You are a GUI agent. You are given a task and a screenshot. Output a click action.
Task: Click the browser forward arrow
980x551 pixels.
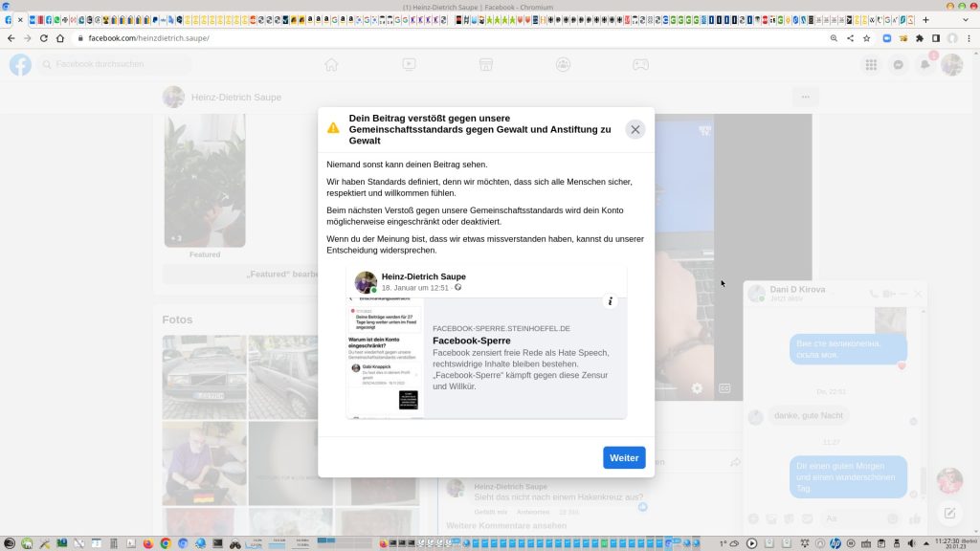point(28,38)
